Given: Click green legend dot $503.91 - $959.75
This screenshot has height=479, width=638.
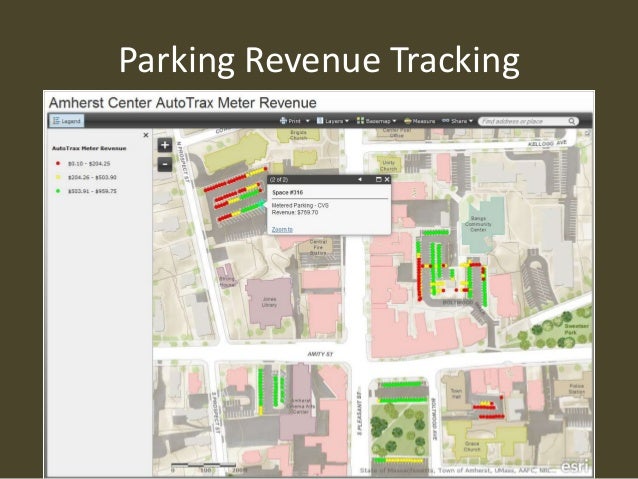Looking at the screenshot, I should [58, 191].
